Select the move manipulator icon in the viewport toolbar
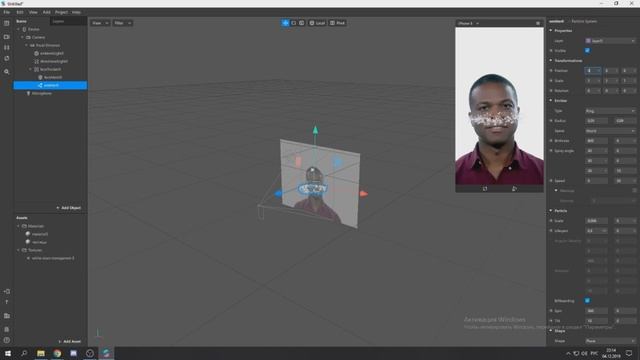This screenshot has width=640, height=360. point(285,23)
